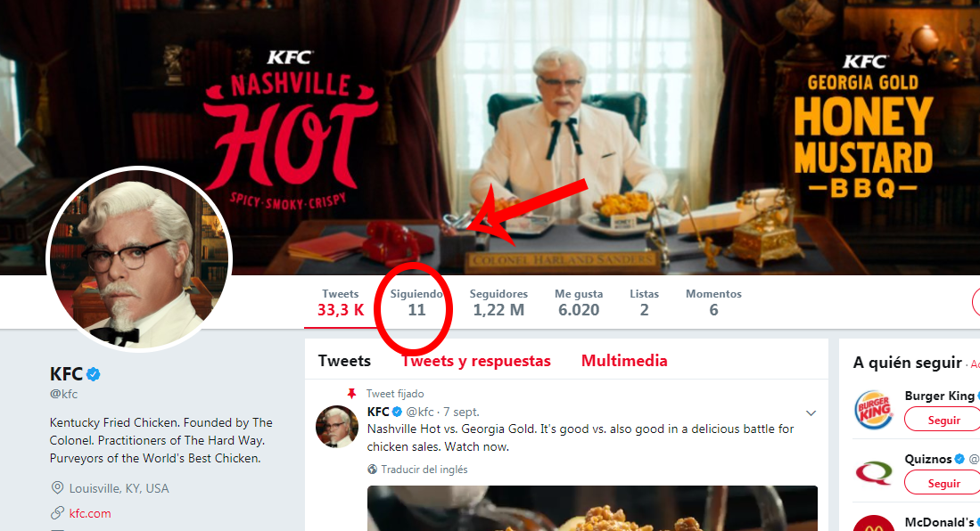The image size is (980, 531).
Task: Click the link icon beside kfc.com
Action: coord(58,513)
